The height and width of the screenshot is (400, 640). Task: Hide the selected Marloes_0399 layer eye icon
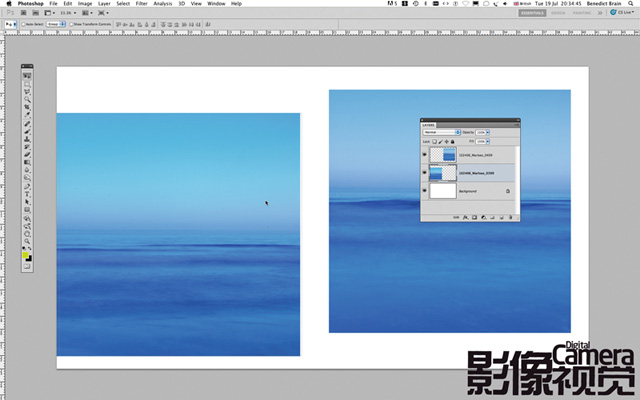pyautogui.click(x=424, y=172)
